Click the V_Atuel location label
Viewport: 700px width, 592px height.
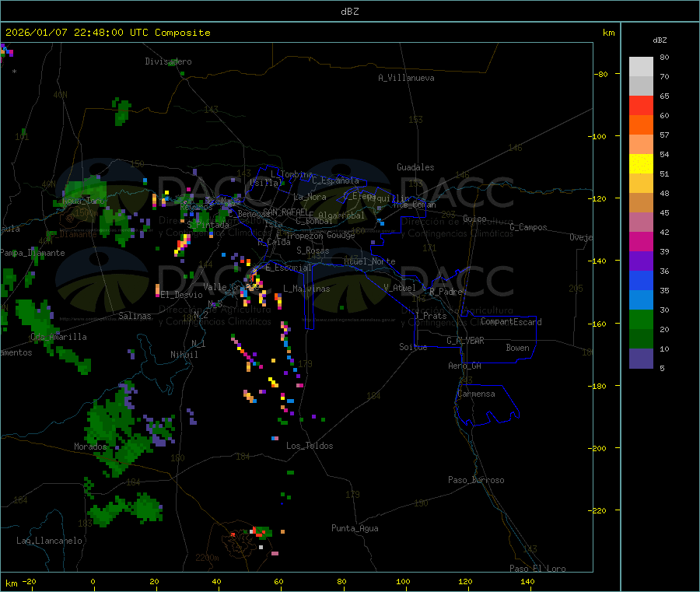click(400, 288)
